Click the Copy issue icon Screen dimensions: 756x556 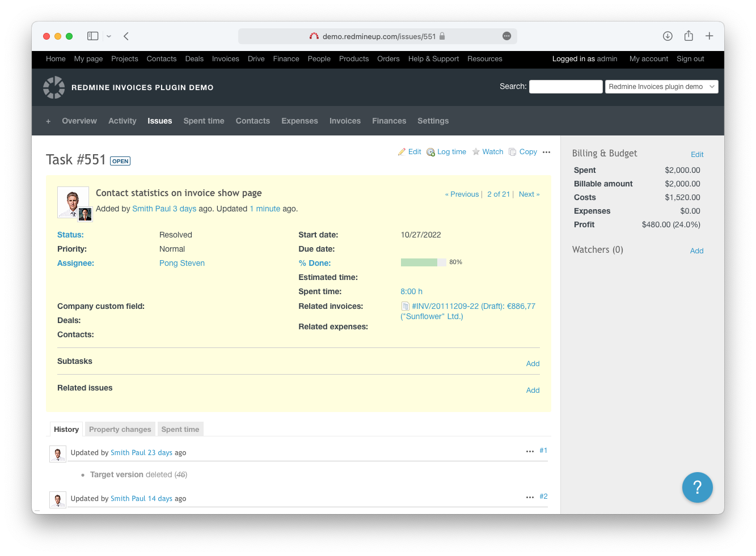click(513, 152)
